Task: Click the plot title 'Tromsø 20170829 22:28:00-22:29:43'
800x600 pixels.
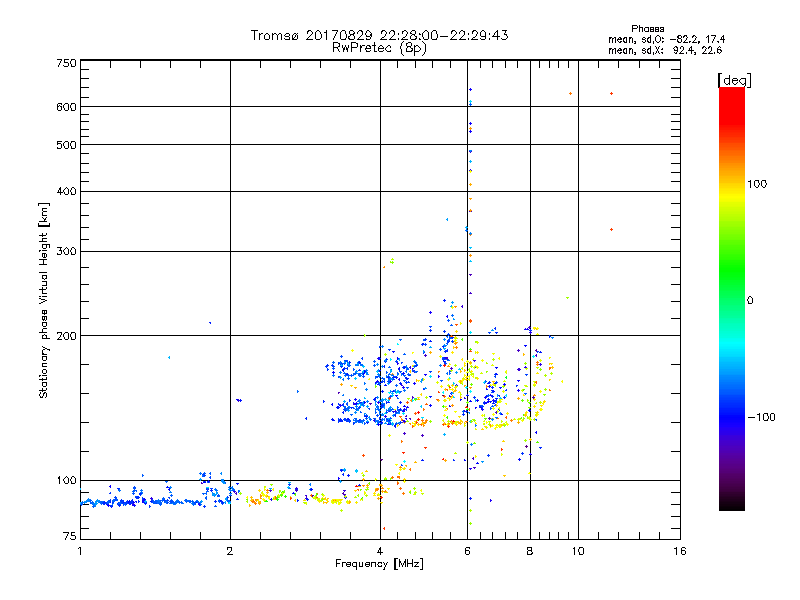Action: coord(379,35)
